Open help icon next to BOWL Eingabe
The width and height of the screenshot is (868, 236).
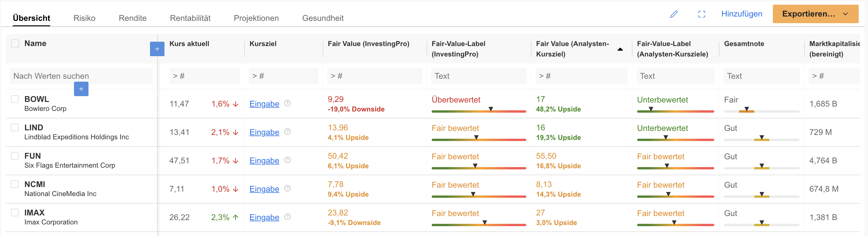click(287, 103)
